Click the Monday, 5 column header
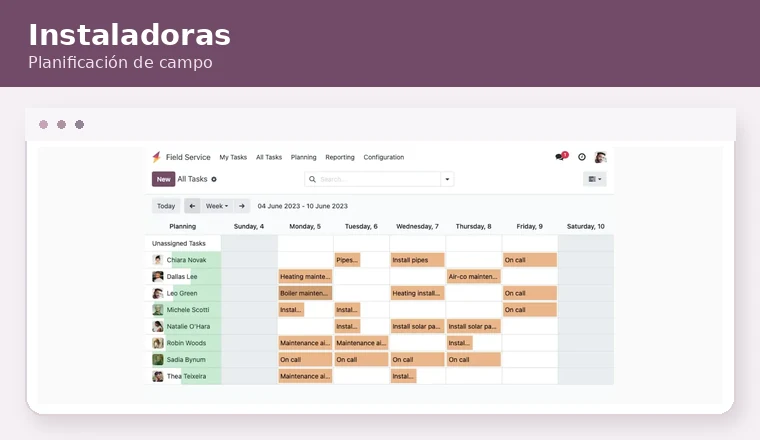The height and width of the screenshot is (440, 760). point(305,226)
